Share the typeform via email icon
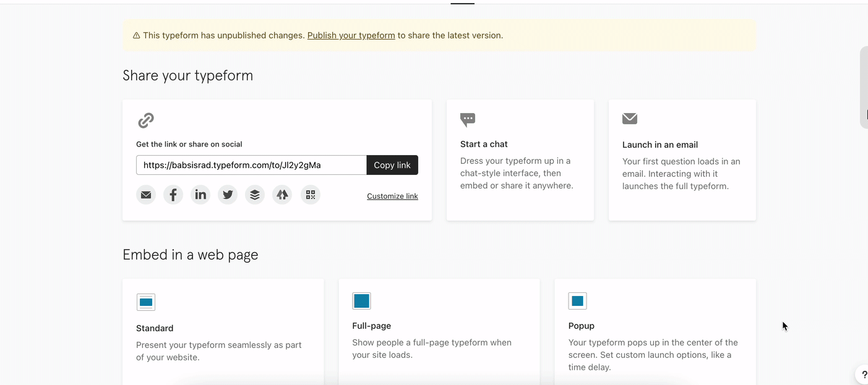The image size is (868, 385). pyautogui.click(x=146, y=195)
